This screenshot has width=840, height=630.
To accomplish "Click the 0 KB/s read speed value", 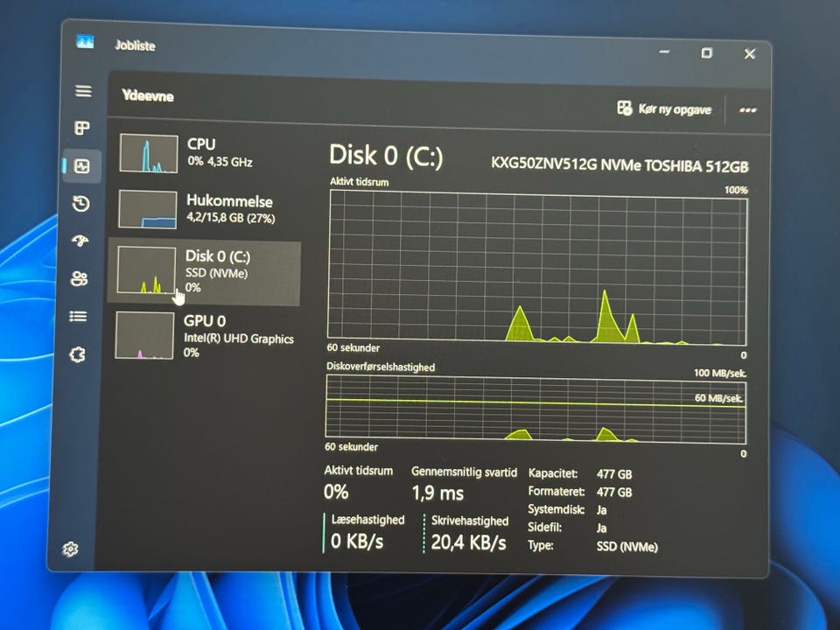I will click(x=357, y=541).
